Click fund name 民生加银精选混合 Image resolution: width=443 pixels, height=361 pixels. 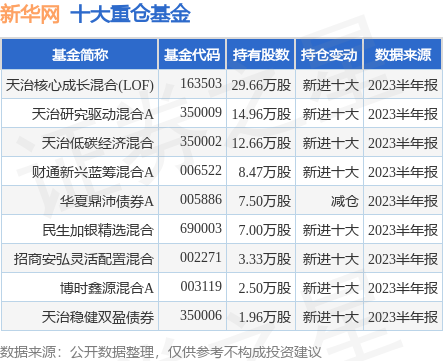tap(98, 230)
